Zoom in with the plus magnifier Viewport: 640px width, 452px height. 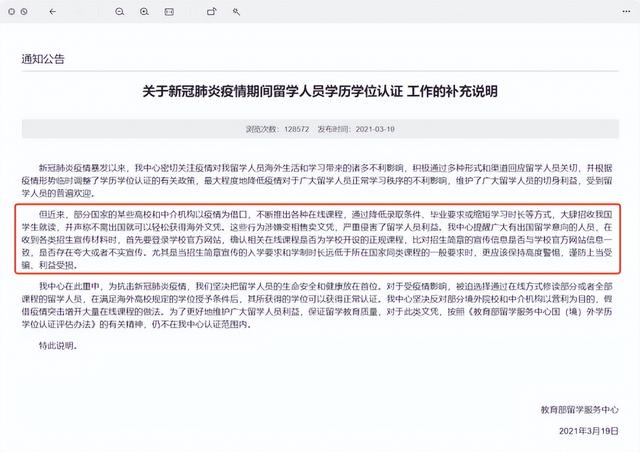coord(144,13)
